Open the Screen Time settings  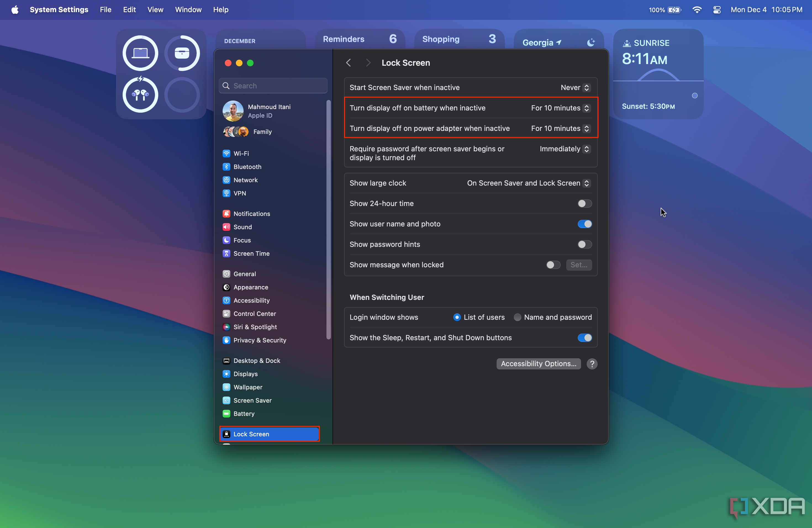click(x=252, y=253)
